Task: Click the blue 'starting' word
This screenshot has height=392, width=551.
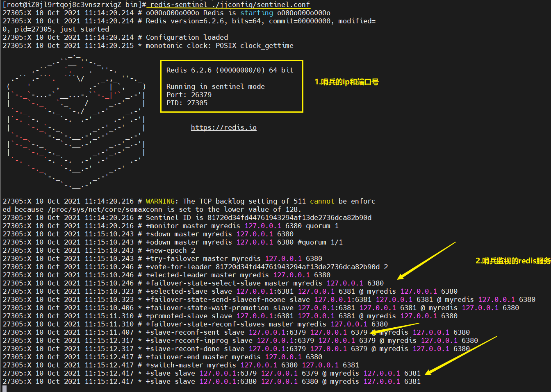Action: [257, 13]
